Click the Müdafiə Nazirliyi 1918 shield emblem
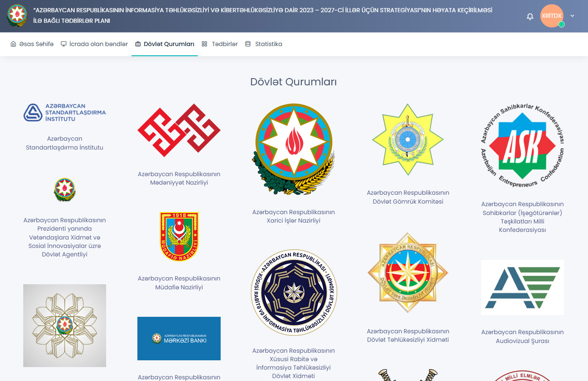Viewport: 588px width, 381px height. tap(179, 237)
